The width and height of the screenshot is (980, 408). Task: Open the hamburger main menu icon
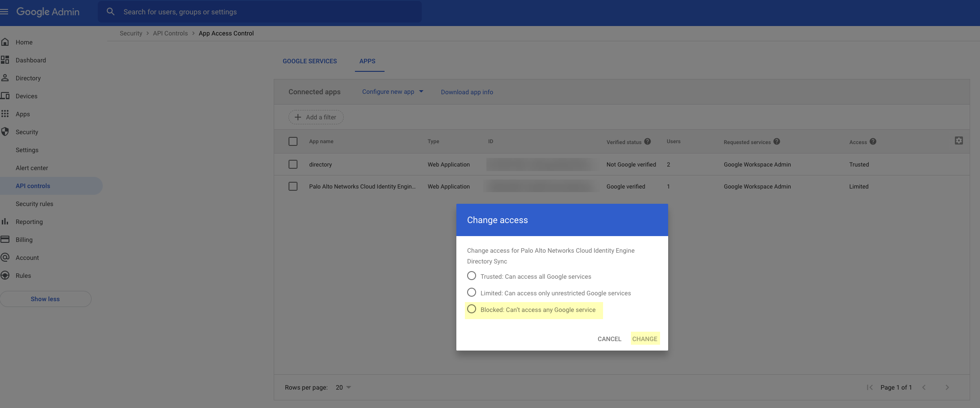[4, 12]
